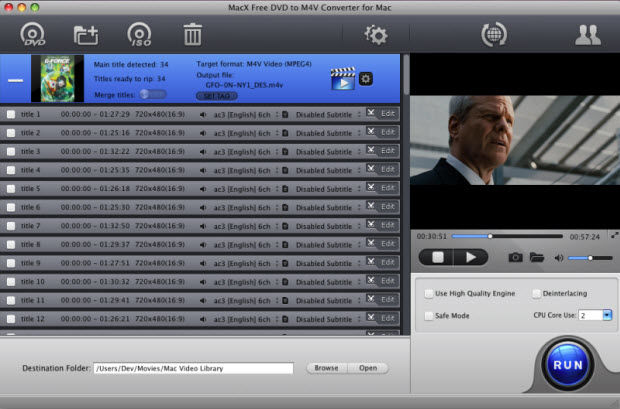Expand title 1 audio track selector
The height and width of the screenshot is (409, 620).
pos(277,115)
